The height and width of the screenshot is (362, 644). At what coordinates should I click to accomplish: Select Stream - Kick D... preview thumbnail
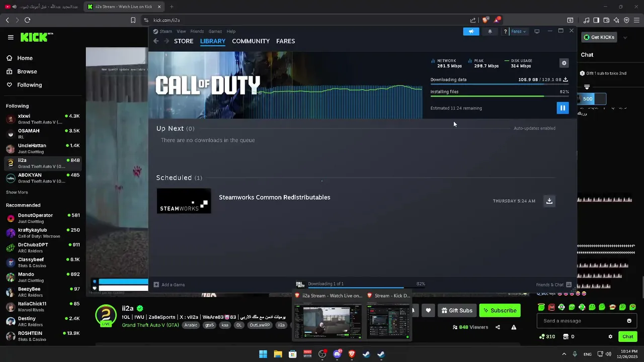click(388, 321)
